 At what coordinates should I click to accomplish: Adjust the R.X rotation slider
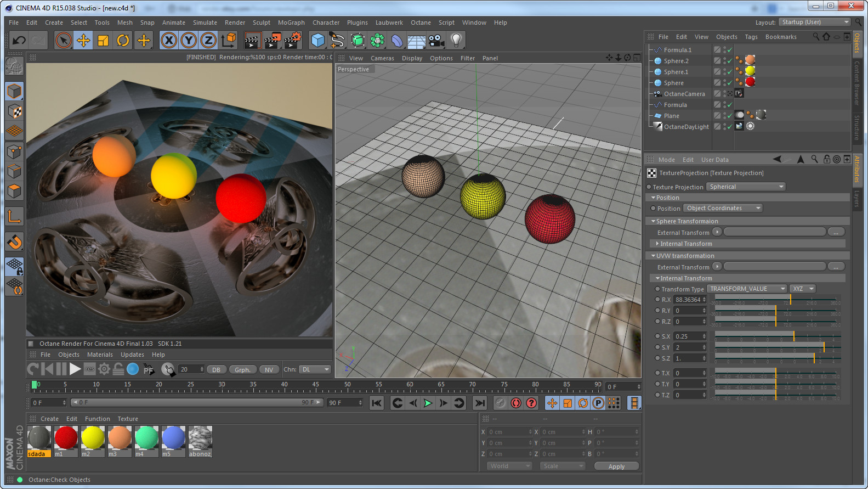coord(778,300)
